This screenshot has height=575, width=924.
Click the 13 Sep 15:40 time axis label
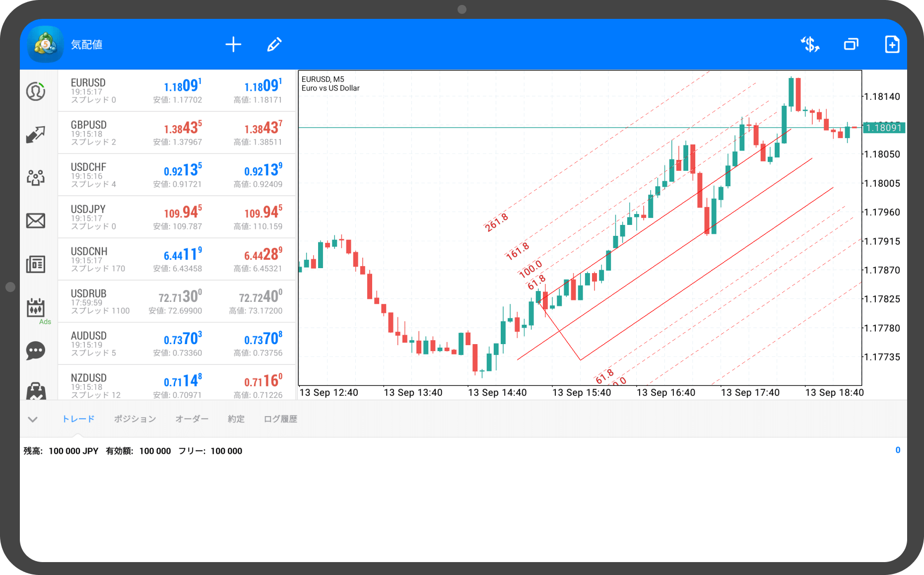[x=582, y=393]
